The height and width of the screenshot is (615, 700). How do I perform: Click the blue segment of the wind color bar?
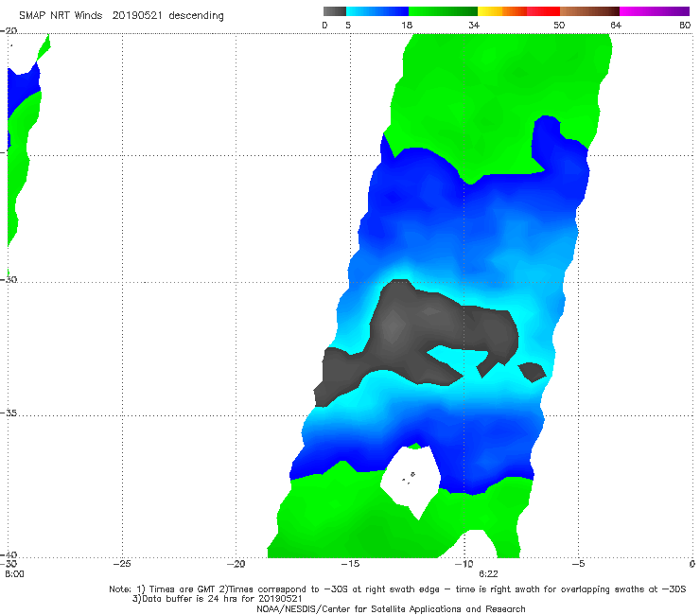coord(377,11)
